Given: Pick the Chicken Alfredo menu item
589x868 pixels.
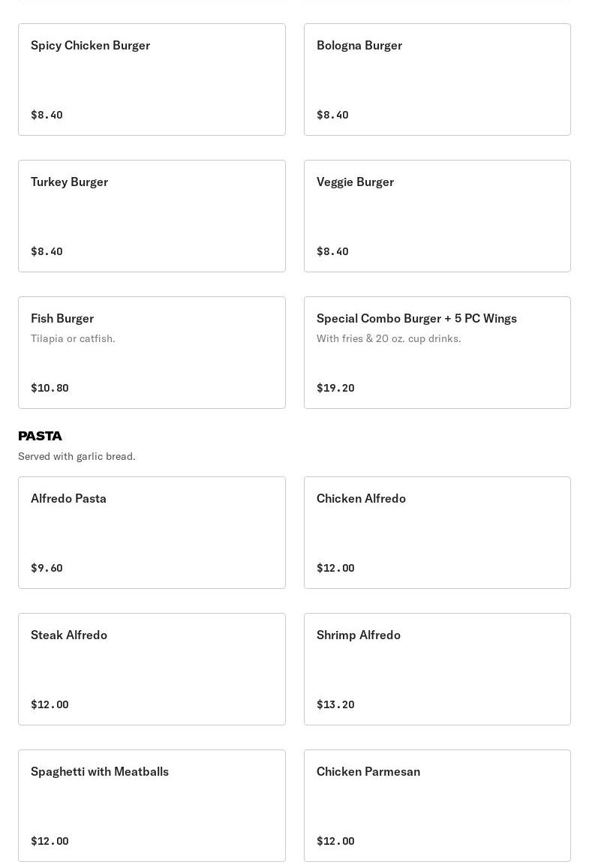Looking at the screenshot, I should pos(437,533).
